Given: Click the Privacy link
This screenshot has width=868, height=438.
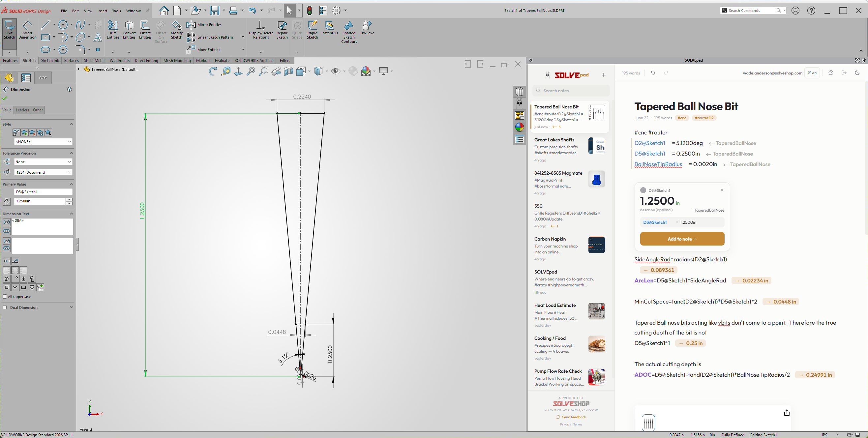Looking at the screenshot, I should (565, 424).
